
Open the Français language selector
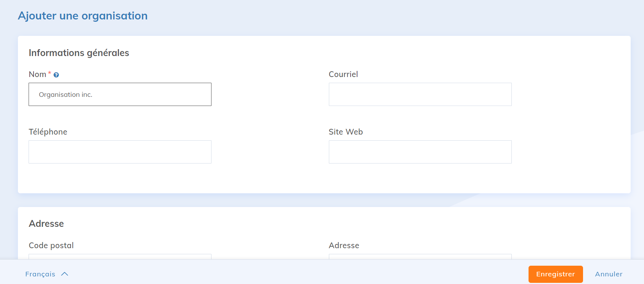[40, 274]
